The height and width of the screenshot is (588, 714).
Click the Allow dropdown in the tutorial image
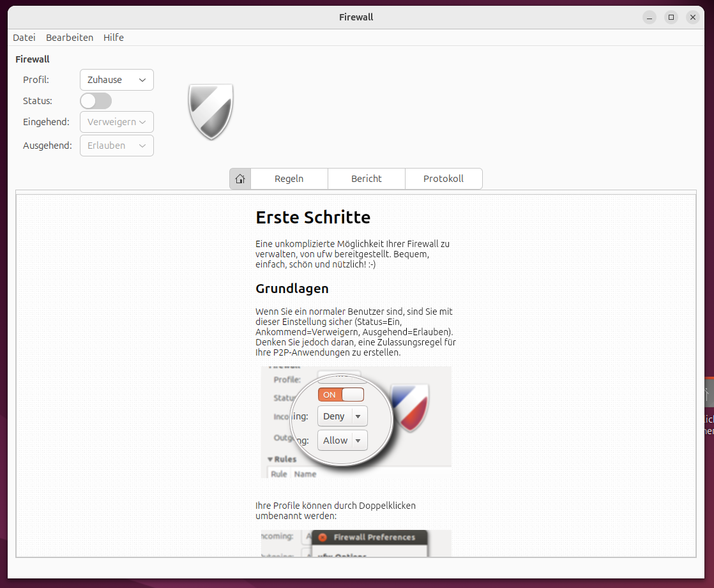point(342,440)
